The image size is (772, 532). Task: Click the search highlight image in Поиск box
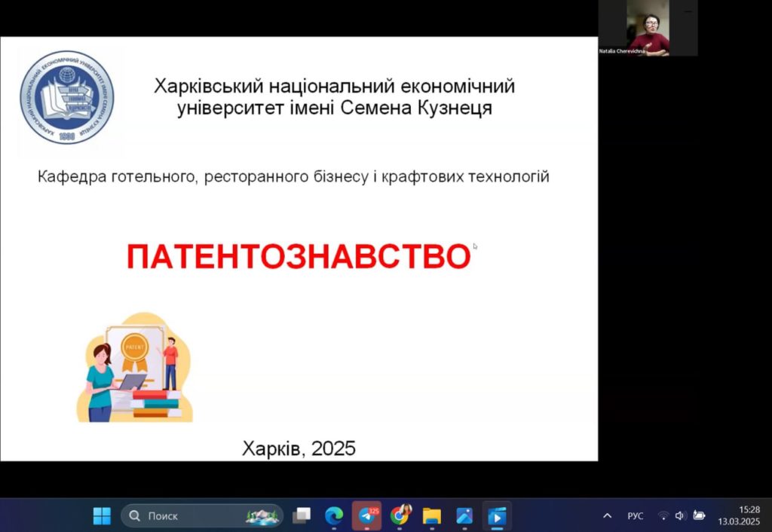click(262, 515)
